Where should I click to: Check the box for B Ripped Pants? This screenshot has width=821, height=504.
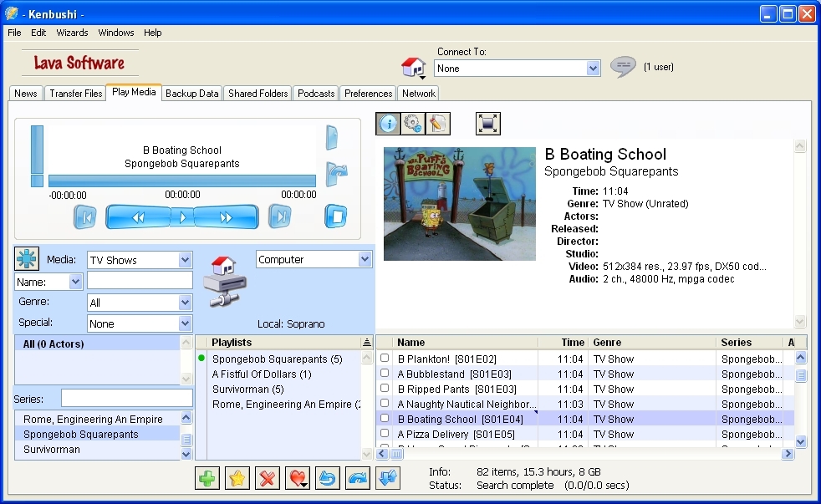(385, 389)
